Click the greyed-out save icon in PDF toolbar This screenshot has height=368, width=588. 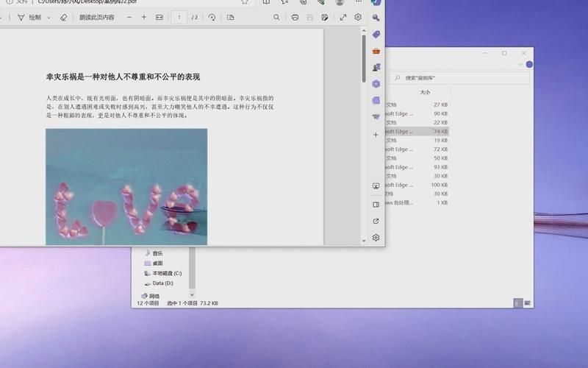(309, 17)
